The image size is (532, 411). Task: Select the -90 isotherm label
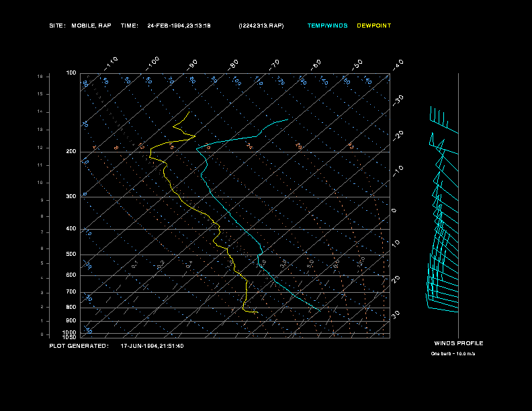[192, 65]
